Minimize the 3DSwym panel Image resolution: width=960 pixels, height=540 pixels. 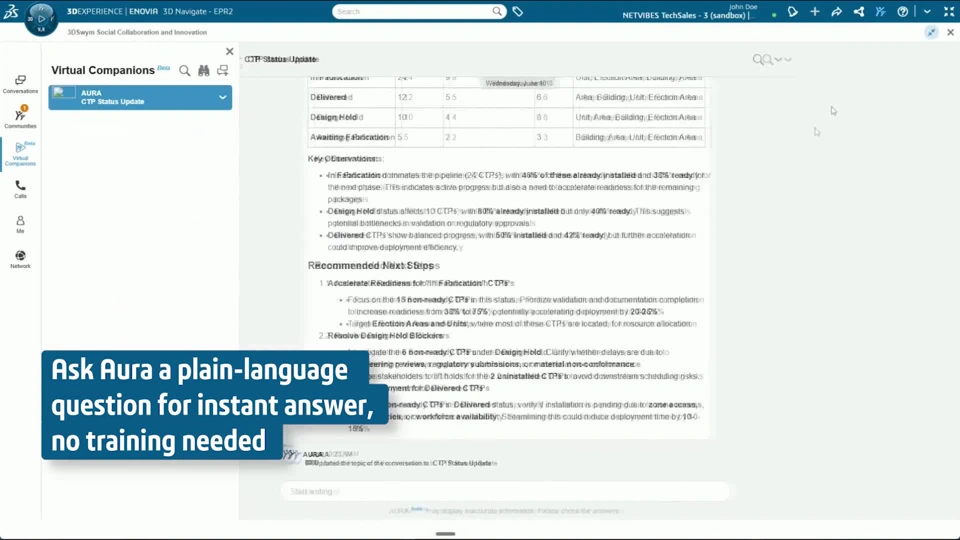[x=931, y=32]
